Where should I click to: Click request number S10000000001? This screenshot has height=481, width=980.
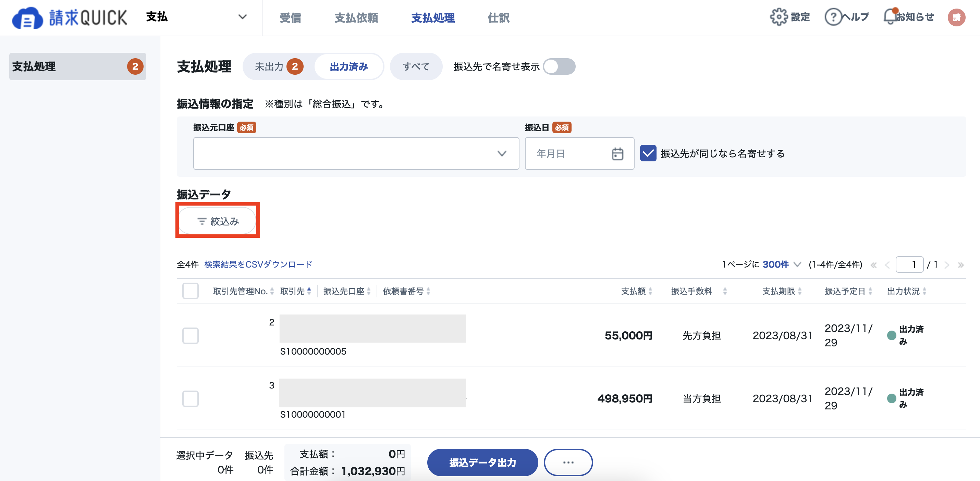click(313, 415)
